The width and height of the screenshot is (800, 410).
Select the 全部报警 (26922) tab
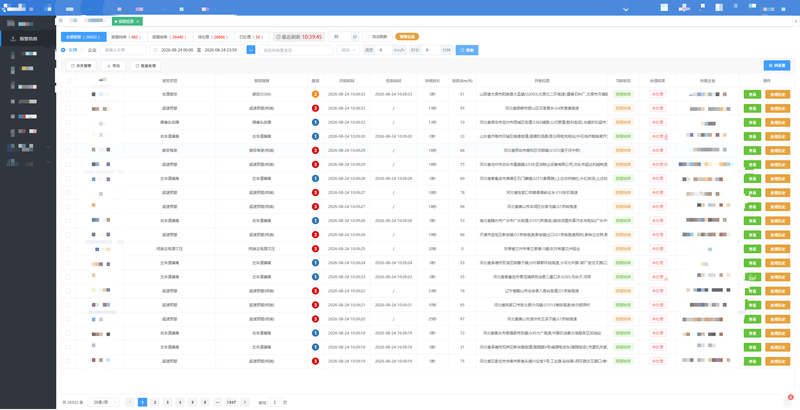84,37
